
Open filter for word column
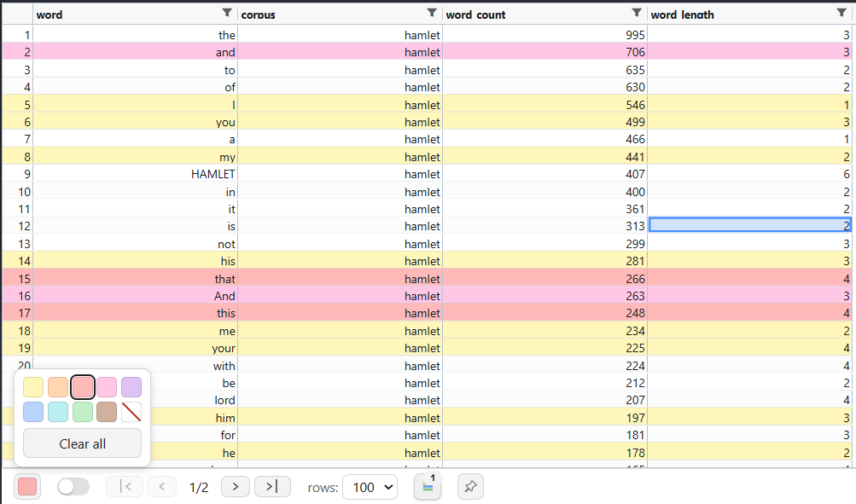227,13
